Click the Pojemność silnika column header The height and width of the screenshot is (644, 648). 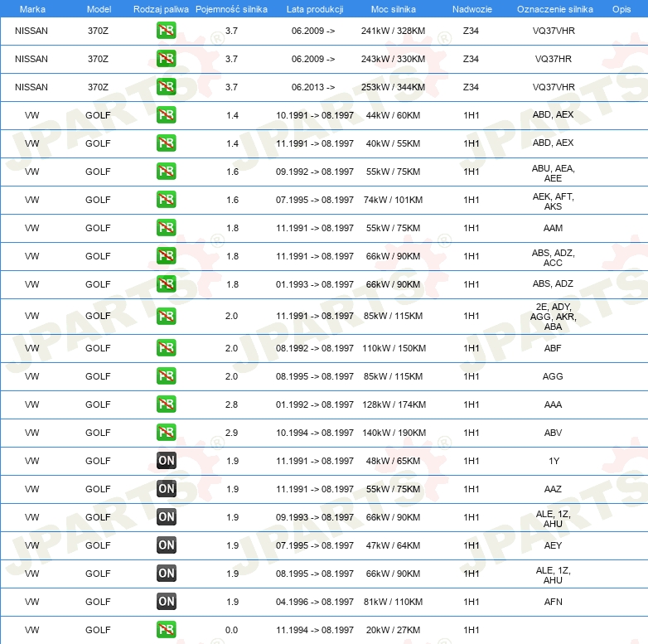tap(231, 9)
